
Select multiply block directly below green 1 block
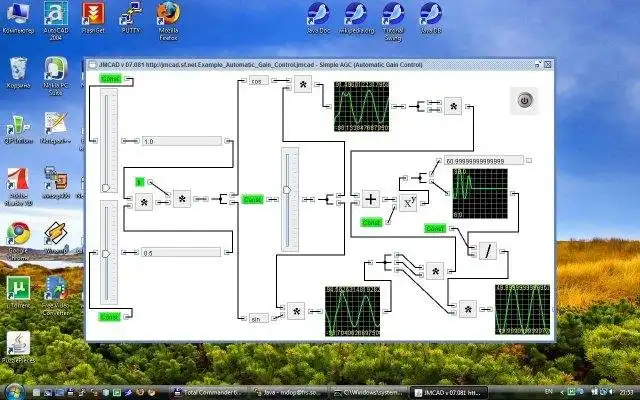(x=144, y=202)
